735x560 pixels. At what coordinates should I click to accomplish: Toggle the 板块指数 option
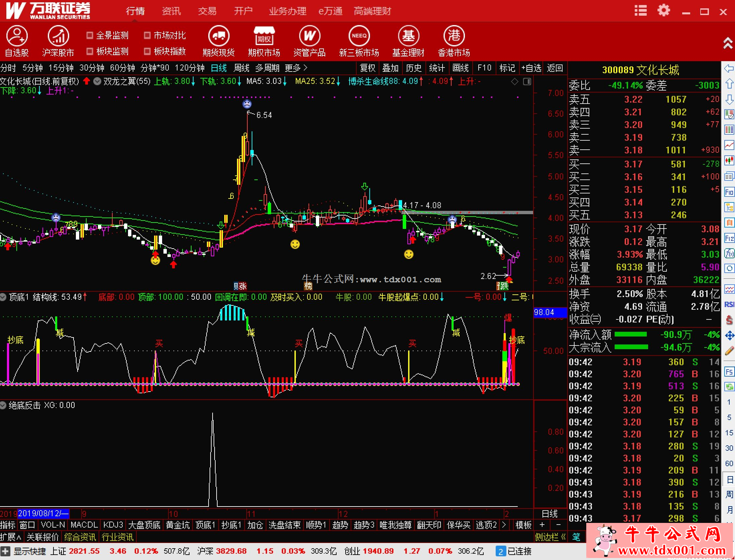(x=165, y=51)
